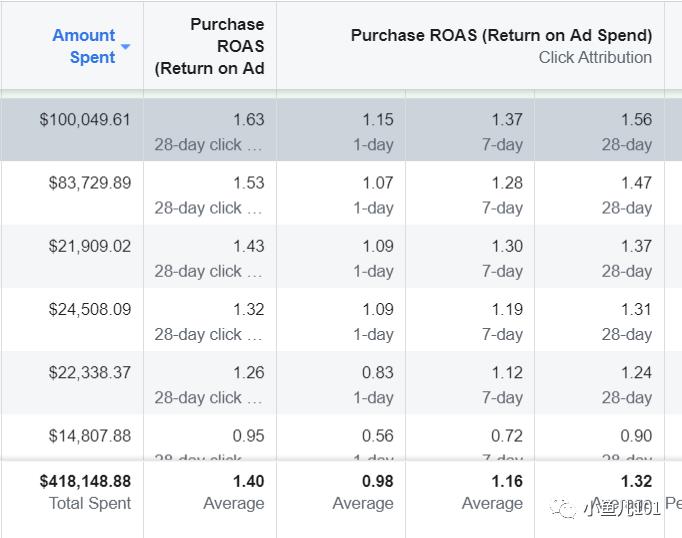682x538 pixels.
Task: Click the $14,807.88 amount spent cell
Action: [89, 436]
